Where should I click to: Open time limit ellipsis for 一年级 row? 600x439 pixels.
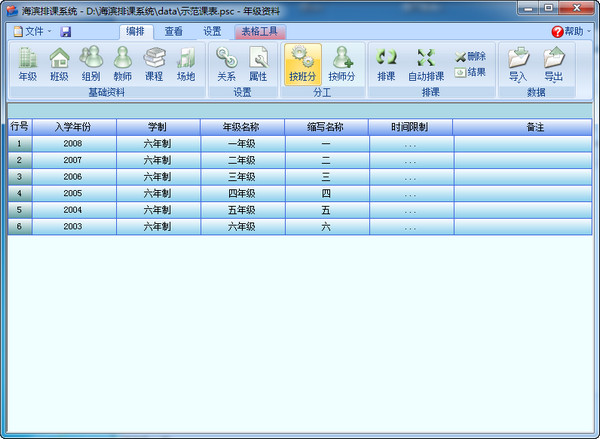tap(410, 144)
